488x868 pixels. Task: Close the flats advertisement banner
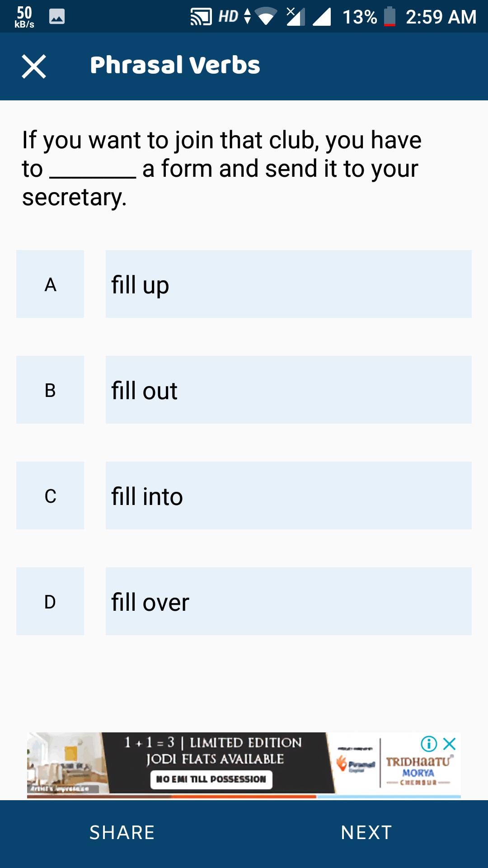click(x=450, y=744)
